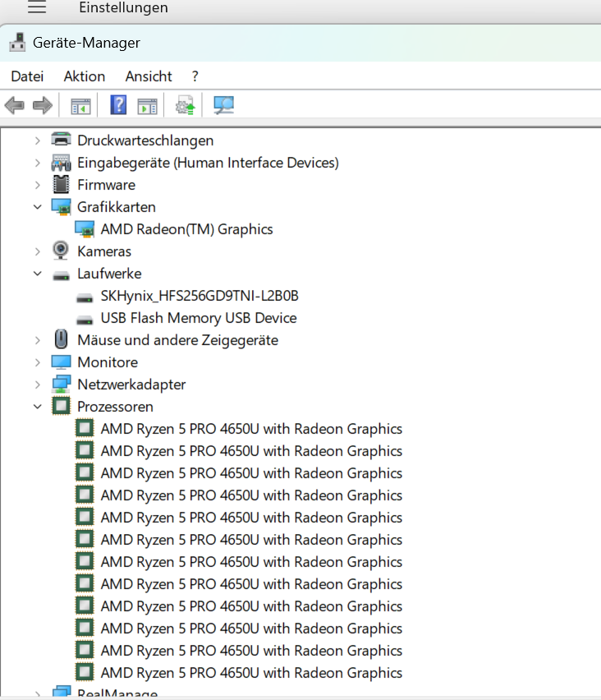Click the last Ryzen 5 PRO processor icon
601x700 pixels.
[85, 672]
